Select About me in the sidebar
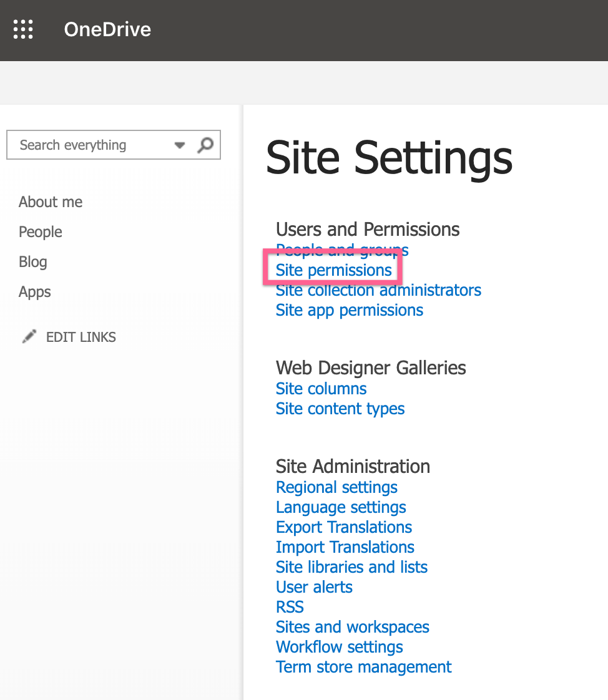Viewport: 608px width, 700px height. click(x=51, y=202)
